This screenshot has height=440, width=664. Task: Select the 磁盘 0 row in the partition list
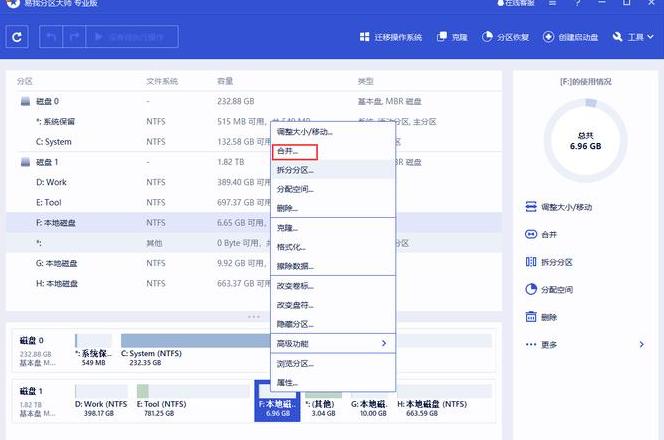point(254,101)
